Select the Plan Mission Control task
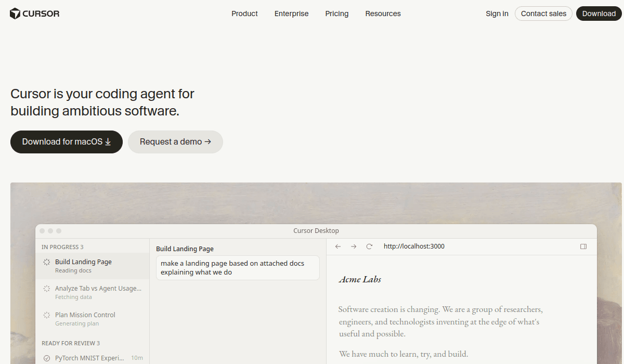Viewport: 624px width, 364px height. coord(93,319)
